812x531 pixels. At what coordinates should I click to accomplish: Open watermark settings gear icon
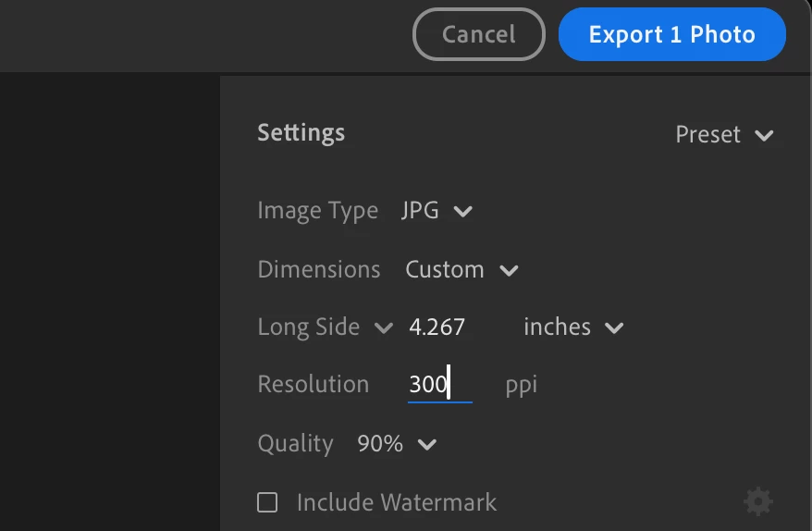[757, 502]
